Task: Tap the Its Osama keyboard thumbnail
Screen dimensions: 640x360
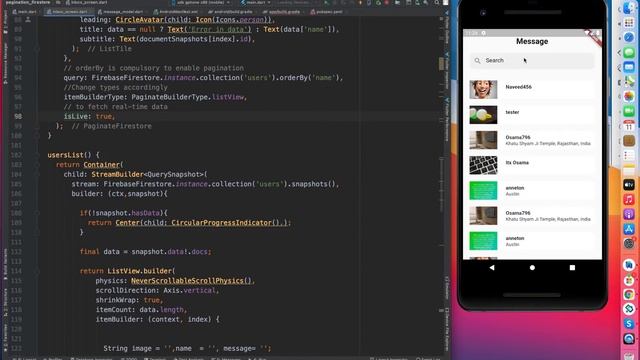Action: tap(483, 165)
